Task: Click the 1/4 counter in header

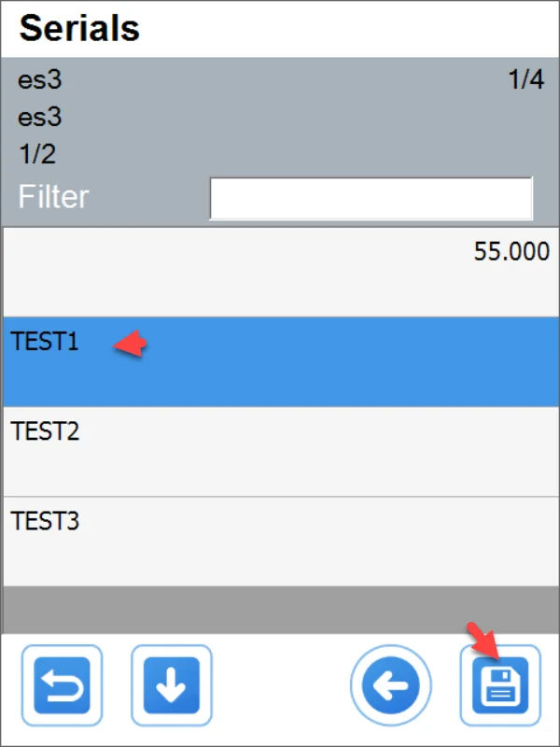Action: point(525,80)
